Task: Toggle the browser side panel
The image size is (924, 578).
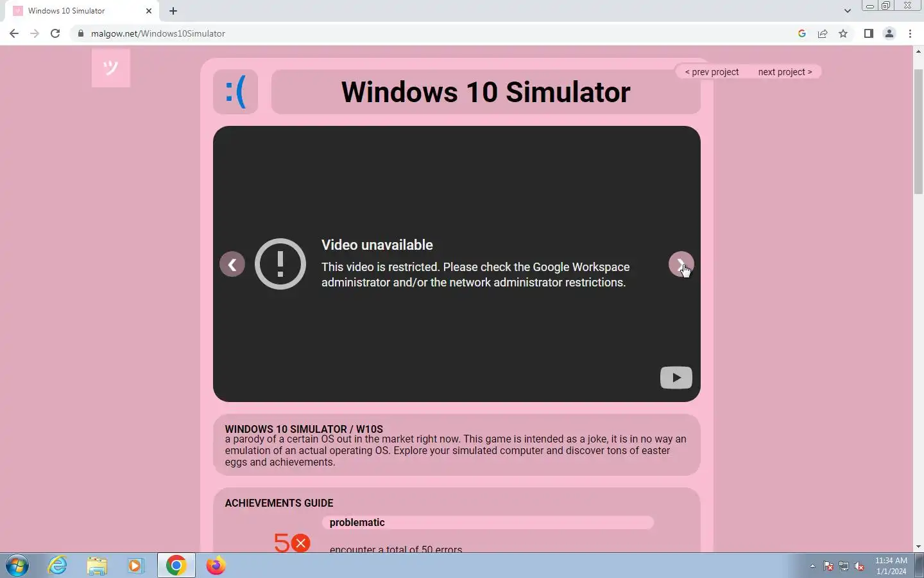Action: [869, 33]
